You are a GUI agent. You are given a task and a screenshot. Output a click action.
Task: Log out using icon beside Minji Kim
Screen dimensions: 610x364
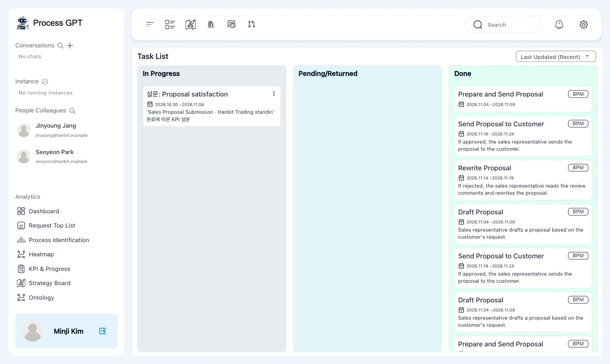tap(103, 331)
